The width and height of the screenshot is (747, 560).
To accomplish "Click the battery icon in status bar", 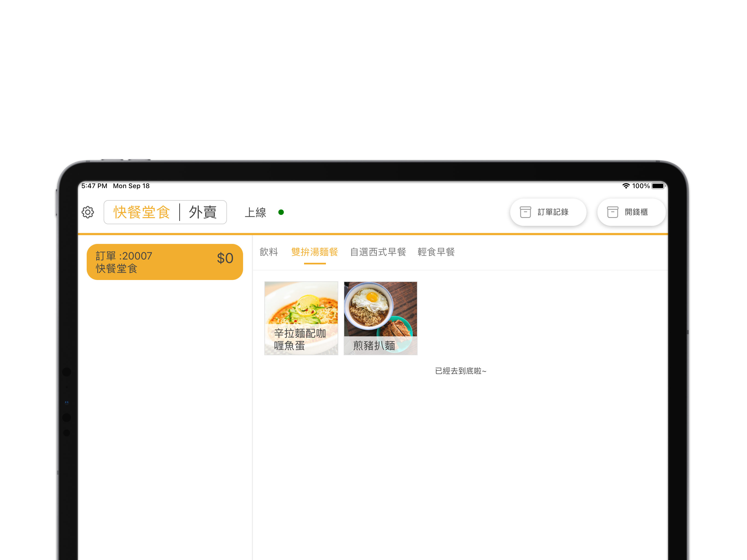I will (658, 186).
